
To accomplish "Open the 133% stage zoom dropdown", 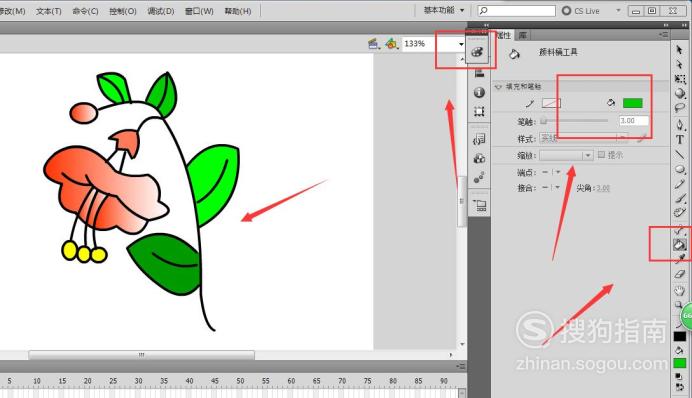I will [x=461, y=44].
